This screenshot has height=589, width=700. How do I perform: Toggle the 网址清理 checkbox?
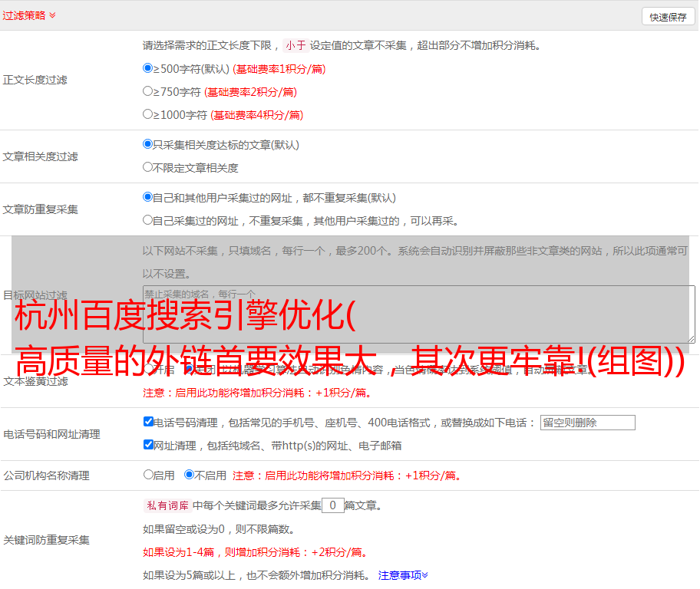(x=148, y=444)
